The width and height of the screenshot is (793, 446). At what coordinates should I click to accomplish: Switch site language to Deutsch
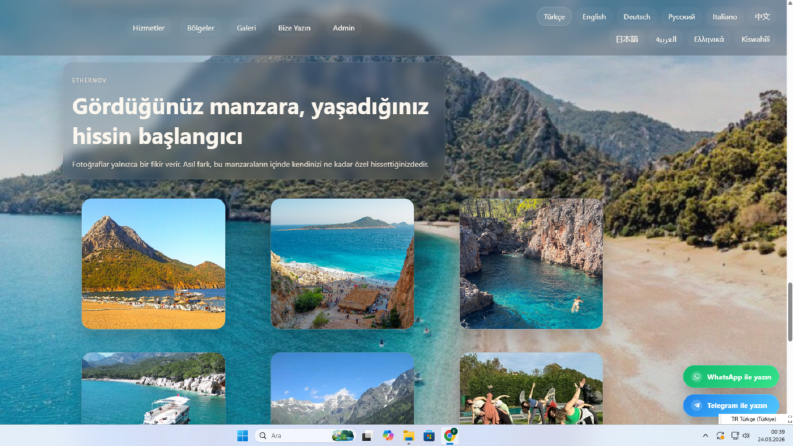pyautogui.click(x=636, y=17)
